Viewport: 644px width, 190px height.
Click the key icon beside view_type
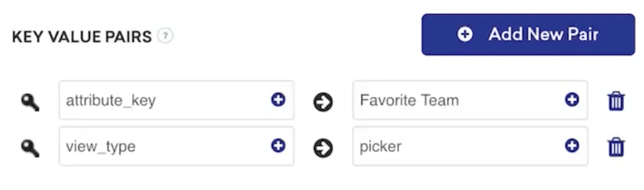click(30, 148)
